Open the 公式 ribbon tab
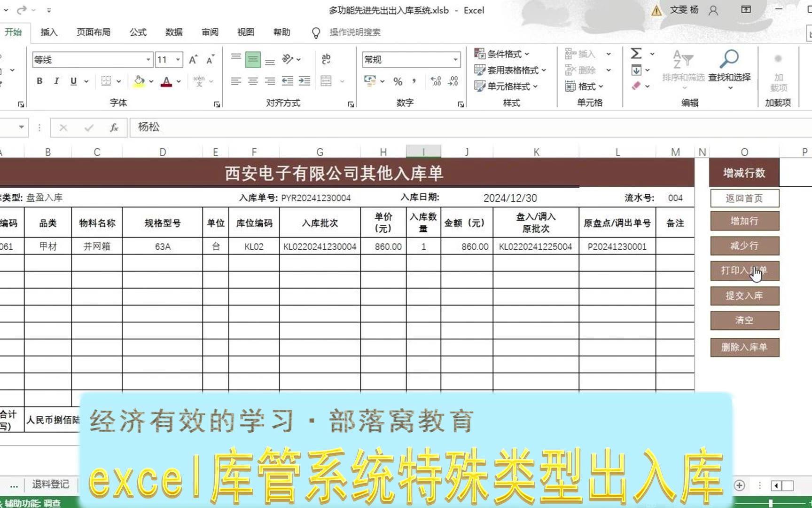 tap(138, 32)
